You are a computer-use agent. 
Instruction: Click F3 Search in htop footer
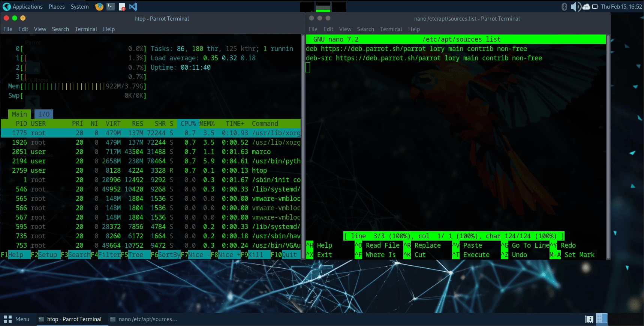(76, 255)
